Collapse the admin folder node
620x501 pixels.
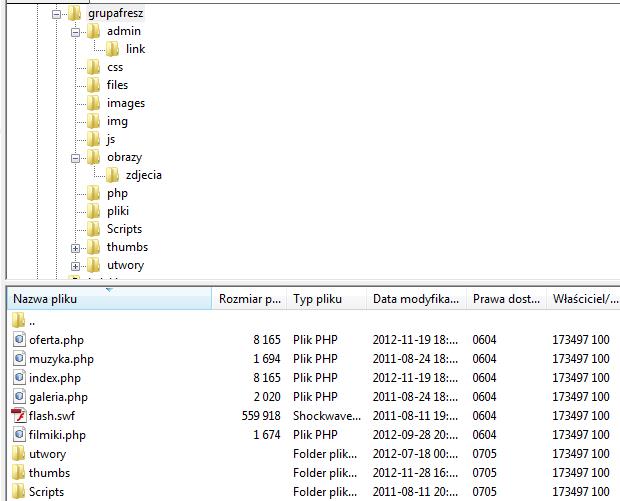pos(76,32)
